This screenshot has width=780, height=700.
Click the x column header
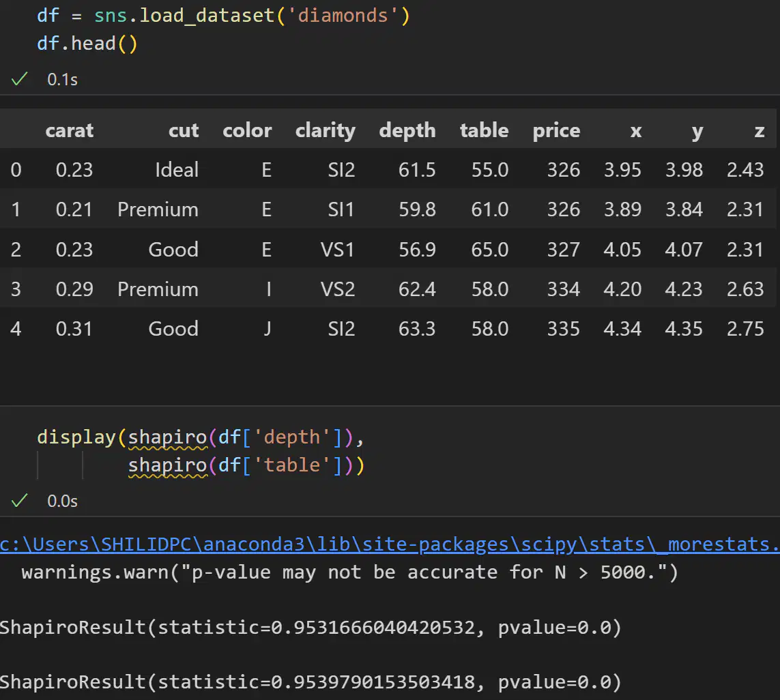point(636,131)
